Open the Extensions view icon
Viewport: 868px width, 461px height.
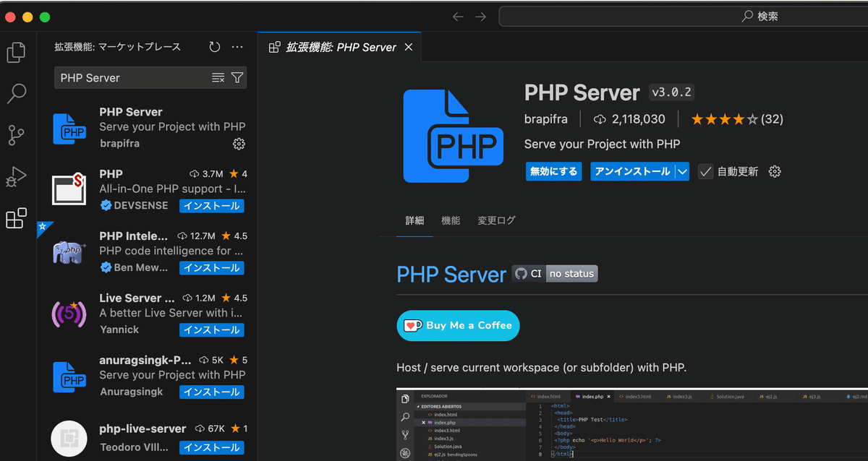[16, 218]
